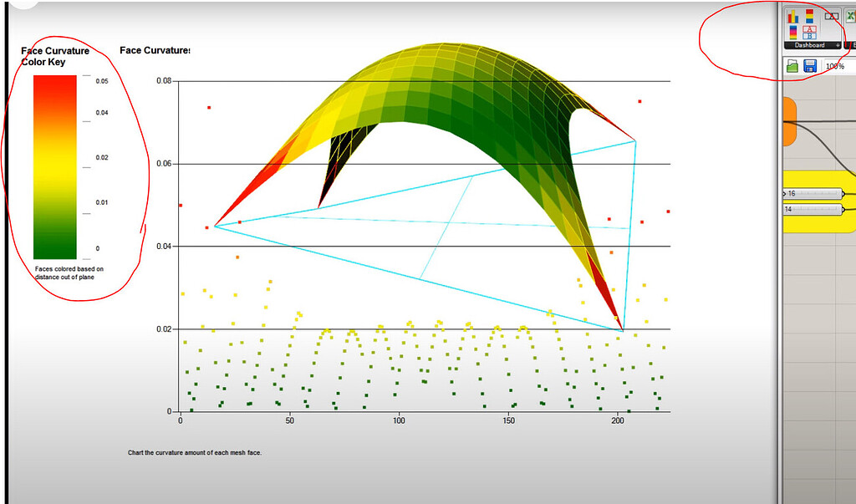Image resolution: width=856 pixels, height=504 pixels.
Task: Select the rainbow gradient chart icon
Action: click(792, 31)
